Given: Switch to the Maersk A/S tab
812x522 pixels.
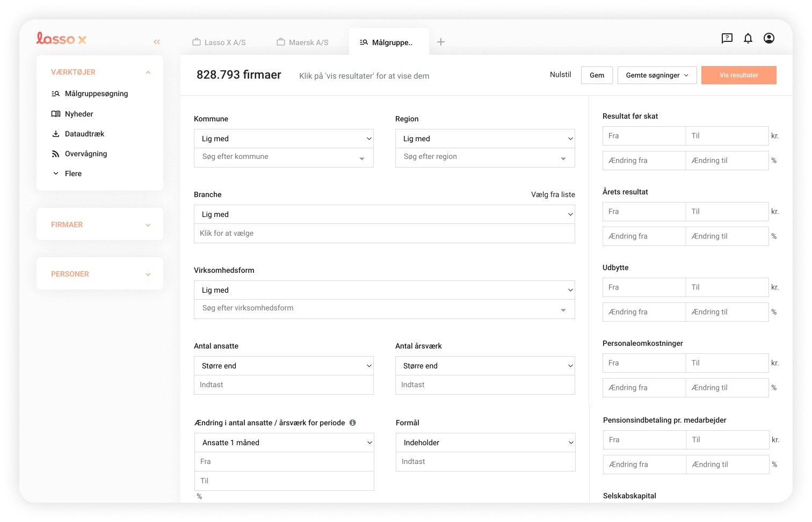Looking at the screenshot, I should click(303, 42).
